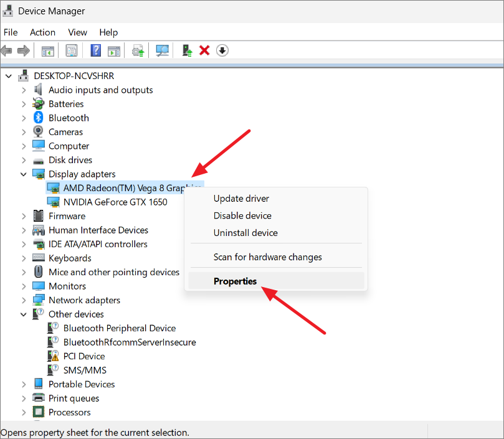
Task: Click Show/Hide Console Tree toolbar icon
Action: (x=47, y=51)
